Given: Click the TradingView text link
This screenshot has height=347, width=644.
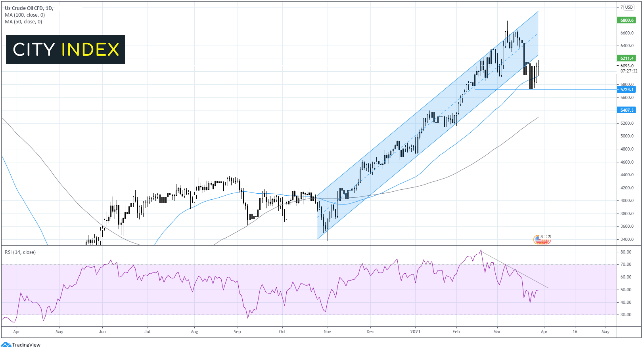Looking at the screenshot, I should 26,344.
